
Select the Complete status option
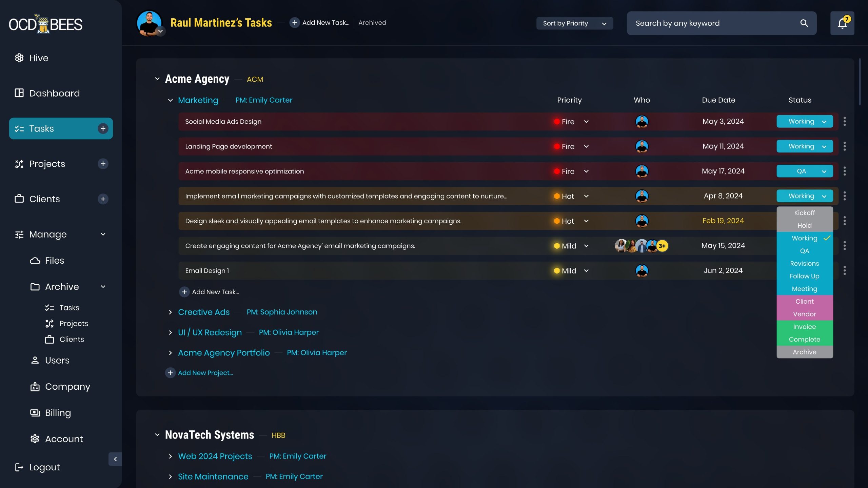pyautogui.click(x=804, y=339)
